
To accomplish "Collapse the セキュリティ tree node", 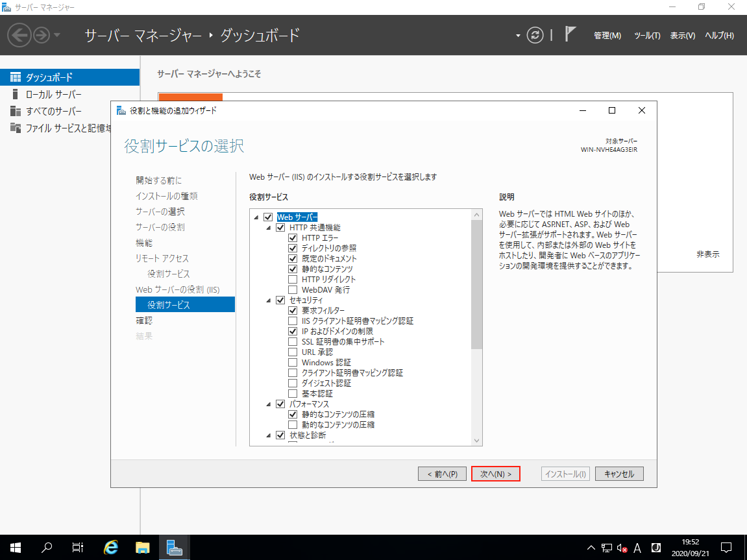I will coord(269,300).
